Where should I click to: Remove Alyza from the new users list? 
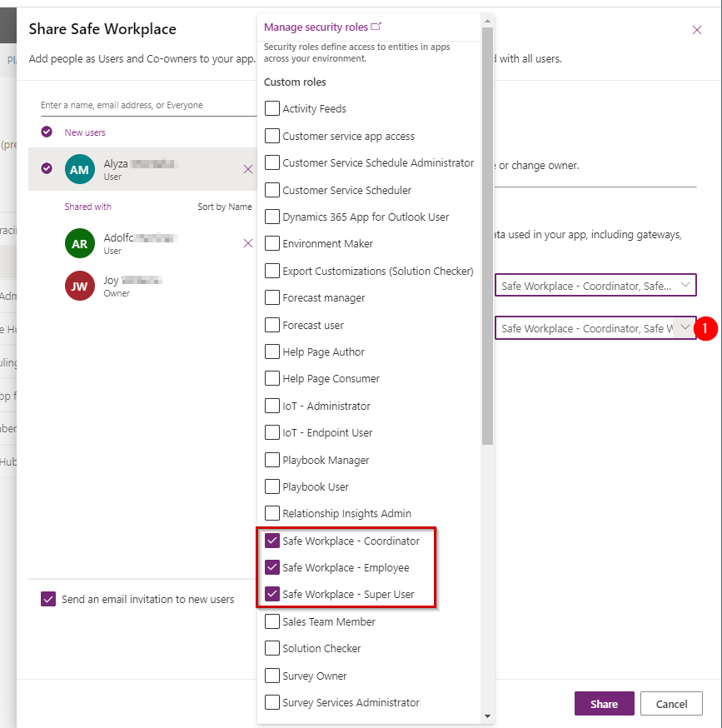[x=248, y=169]
